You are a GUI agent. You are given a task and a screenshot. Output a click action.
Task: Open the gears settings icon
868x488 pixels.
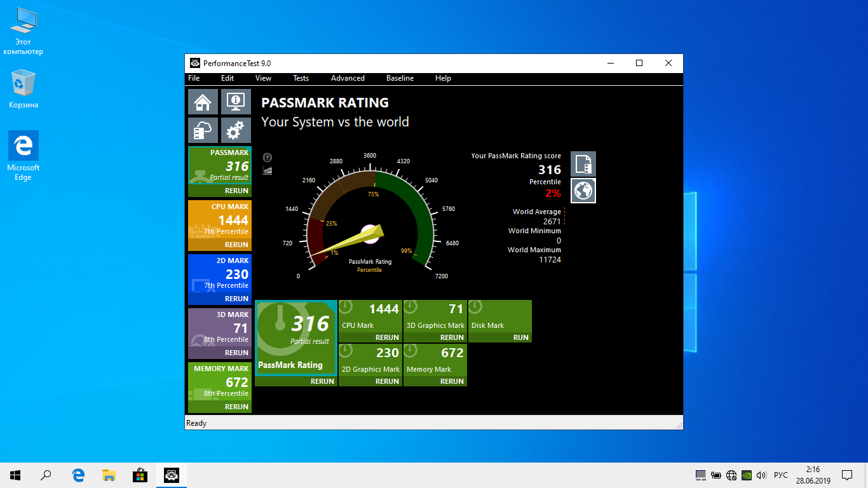[x=236, y=130]
